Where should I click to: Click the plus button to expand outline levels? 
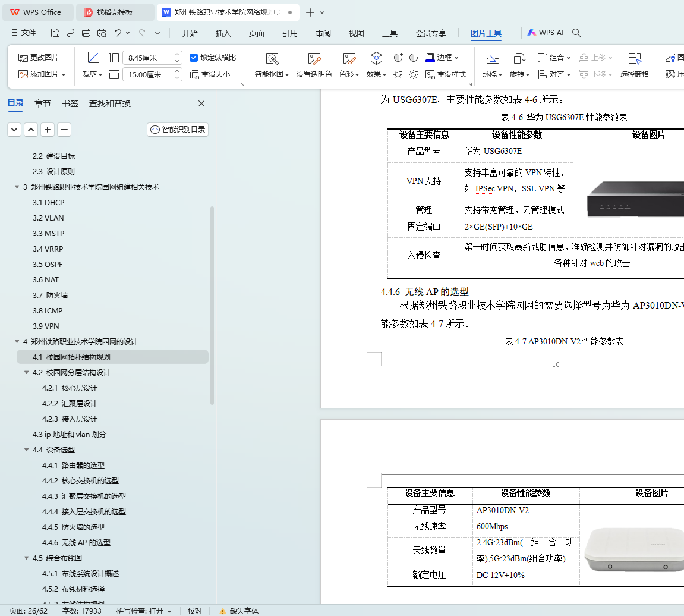pos(48,130)
